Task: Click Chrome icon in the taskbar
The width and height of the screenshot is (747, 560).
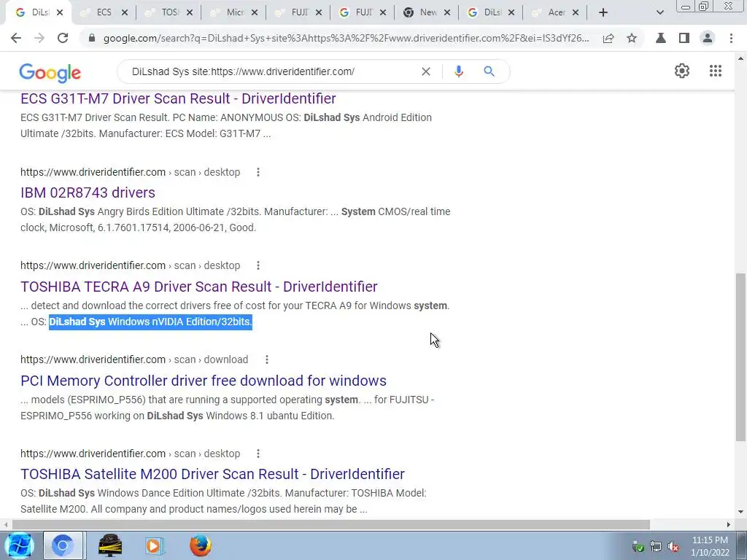Action: (x=63, y=545)
